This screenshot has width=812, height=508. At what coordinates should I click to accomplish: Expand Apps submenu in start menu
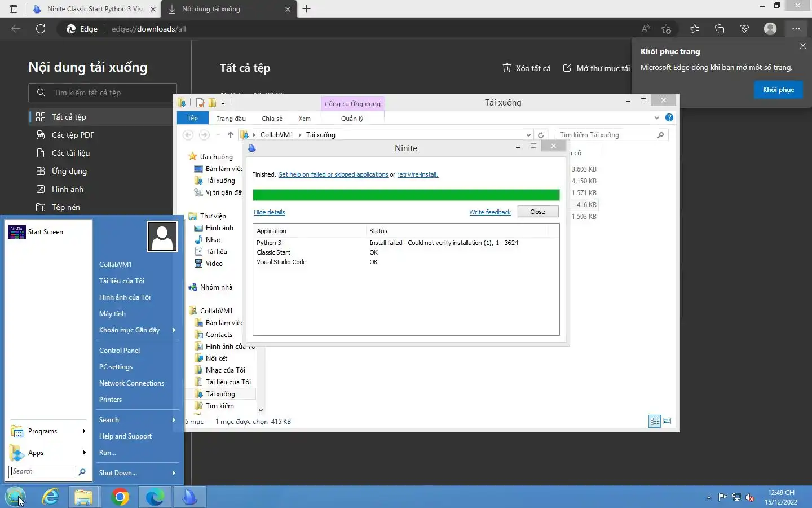tap(48, 453)
